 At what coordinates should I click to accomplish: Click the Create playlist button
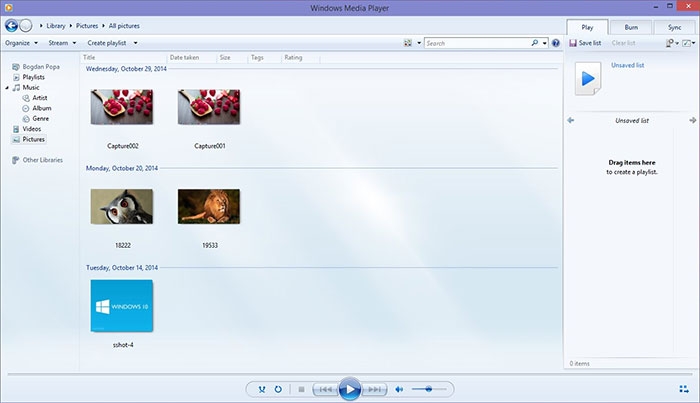[x=109, y=43]
